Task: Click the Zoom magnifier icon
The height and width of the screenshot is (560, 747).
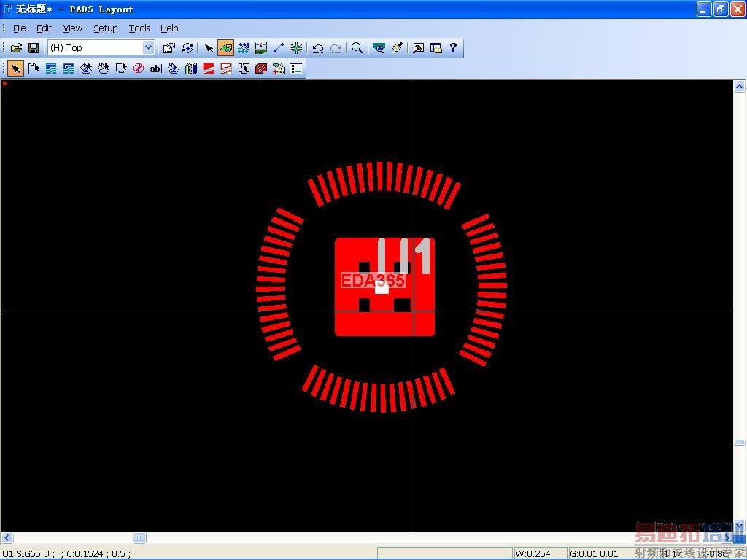Action: click(357, 48)
